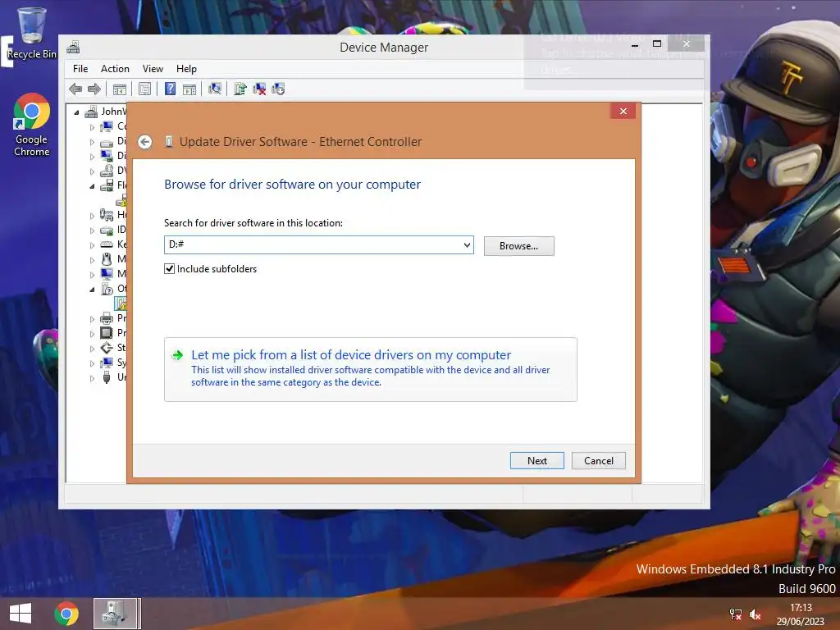Expand the Ke (Keyboards) node in the tree
The height and width of the screenshot is (630, 840).
click(x=92, y=244)
